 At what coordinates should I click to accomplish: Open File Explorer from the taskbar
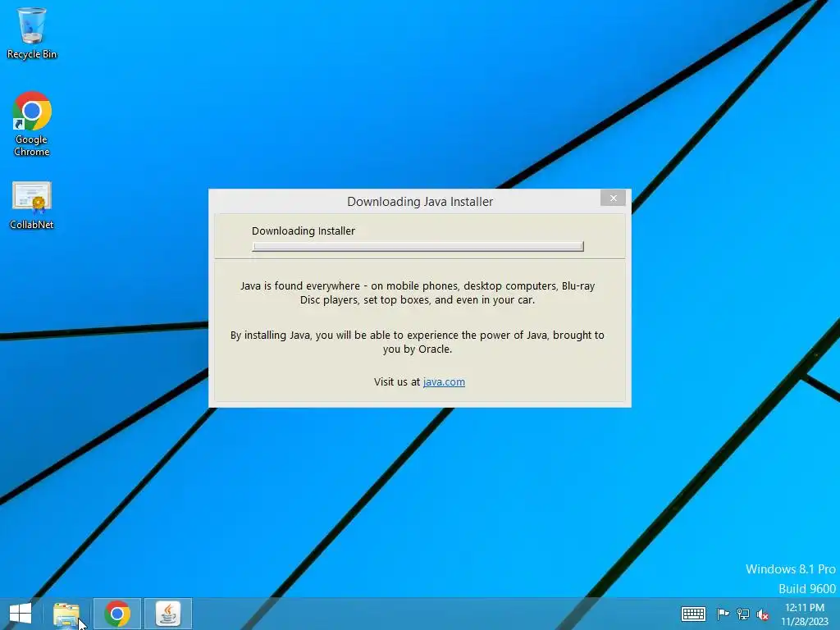pos(66,614)
